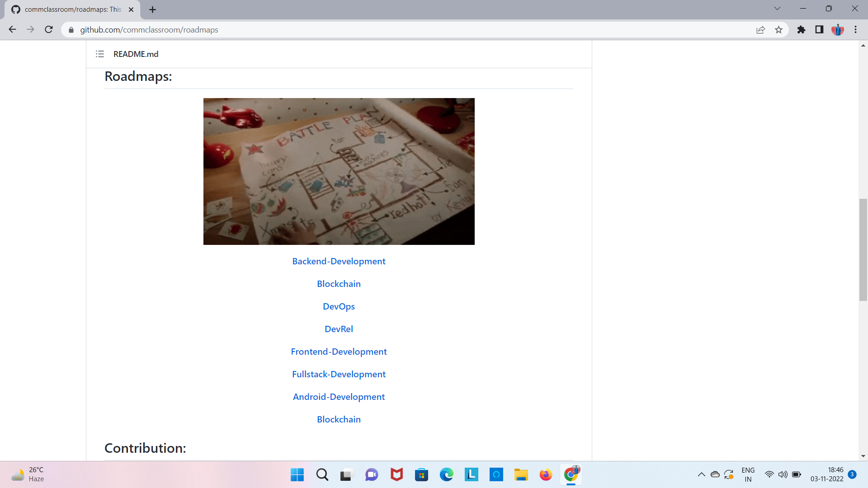
Task: Open the Chrome side panel icon
Action: point(819,30)
